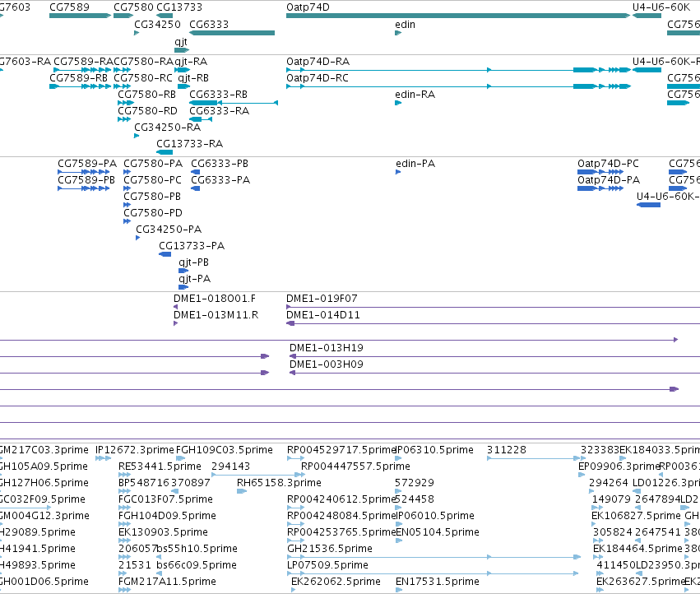Open the qjt-PA protein label

tap(194, 279)
